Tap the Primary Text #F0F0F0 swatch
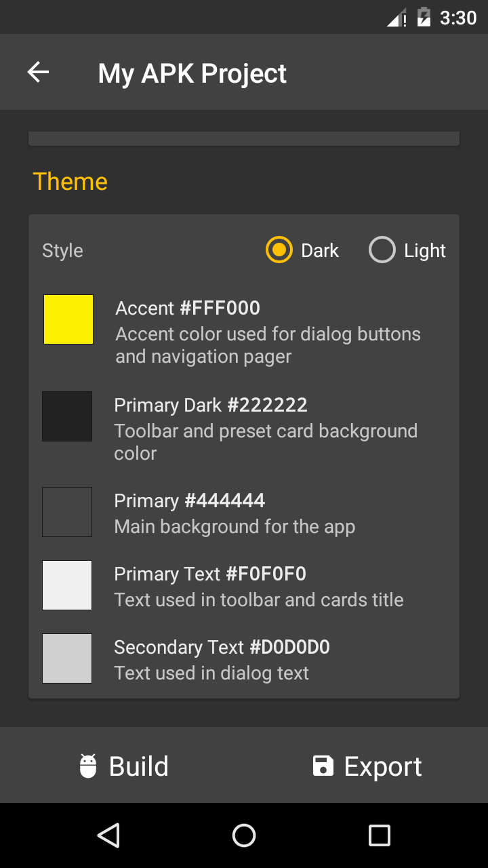 pyautogui.click(x=67, y=585)
